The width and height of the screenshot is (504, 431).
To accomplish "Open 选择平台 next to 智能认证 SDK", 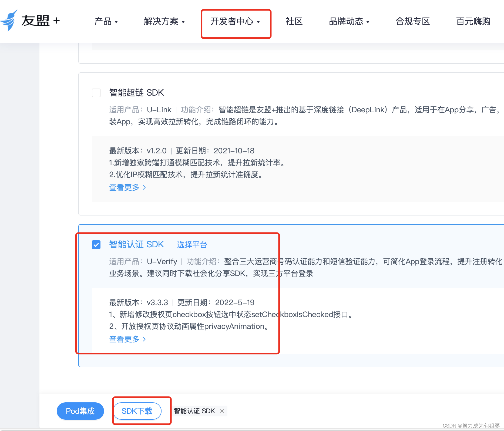I will click(192, 245).
